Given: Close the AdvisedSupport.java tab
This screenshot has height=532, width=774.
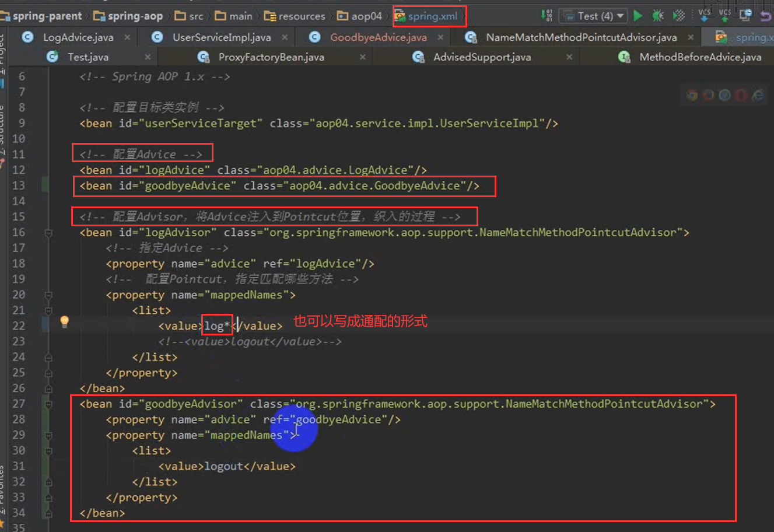Looking at the screenshot, I should coord(569,57).
